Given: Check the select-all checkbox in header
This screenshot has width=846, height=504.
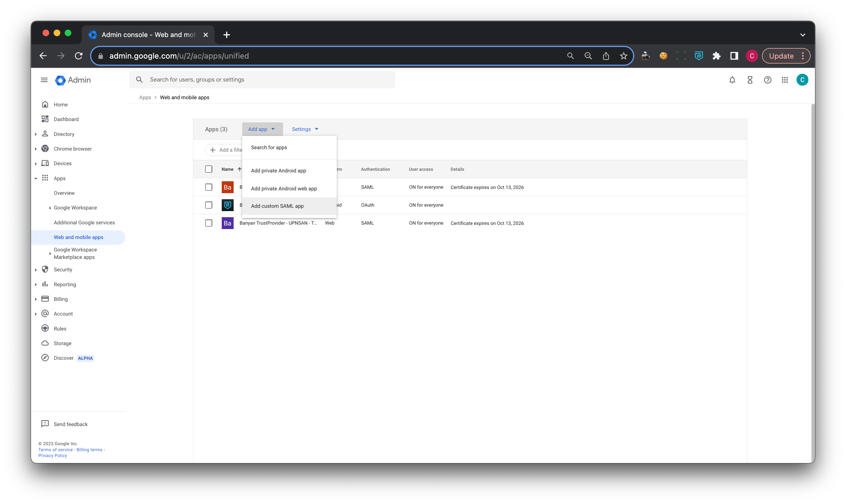Looking at the screenshot, I should click(209, 169).
